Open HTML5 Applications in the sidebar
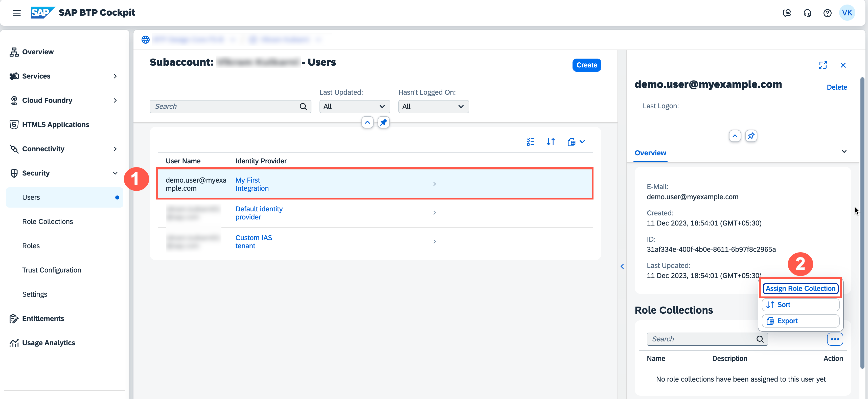 [56, 124]
